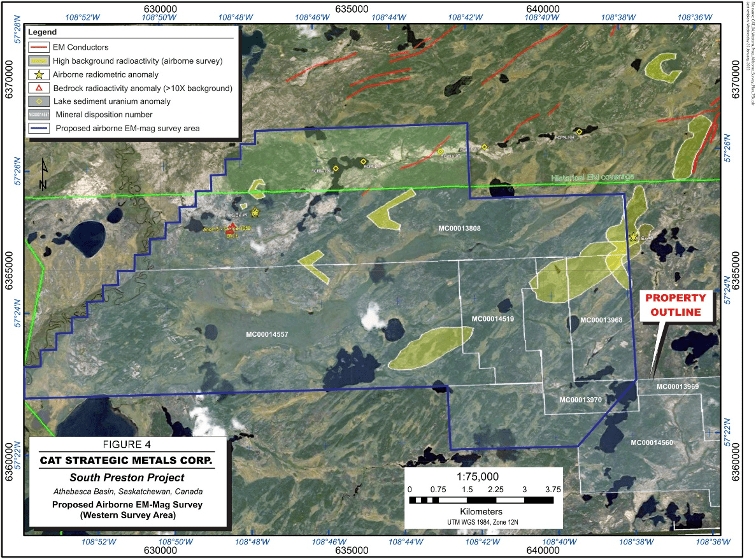Click the red PROPERTY OUTLINE callout box

(x=675, y=306)
